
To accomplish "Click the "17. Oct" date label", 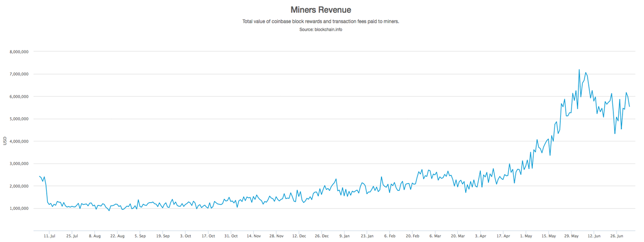I will point(208,236).
